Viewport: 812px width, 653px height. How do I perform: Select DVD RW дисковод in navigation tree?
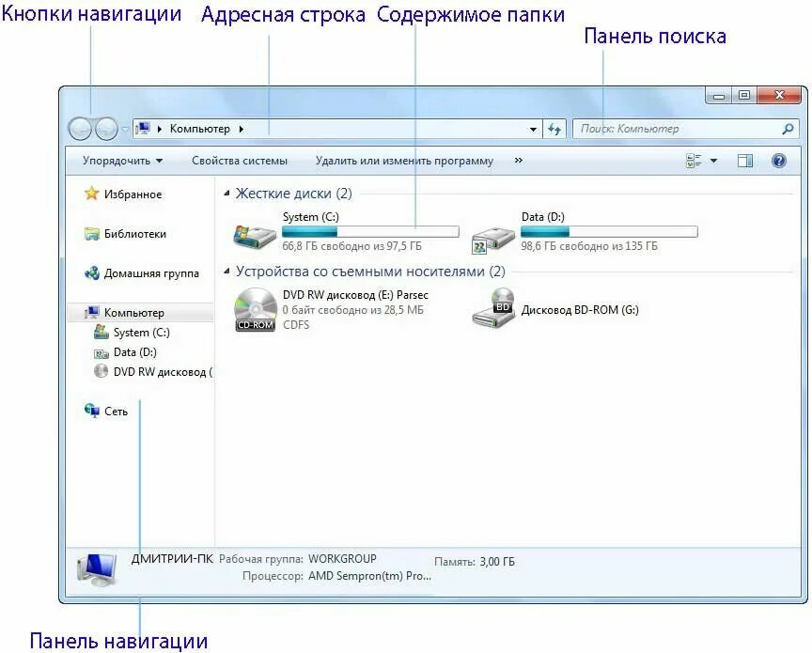pyautogui.click(x=163, y=372)
